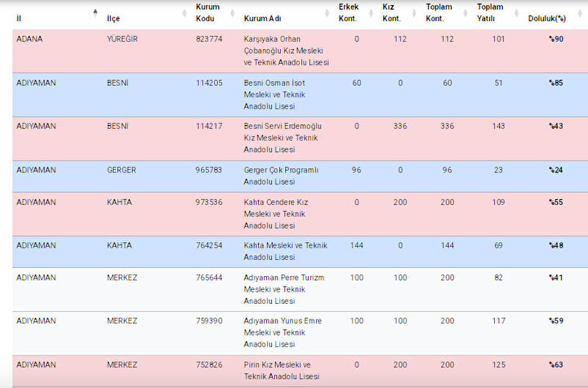Select Kahta Cendere Kız school name

(276, 214)
